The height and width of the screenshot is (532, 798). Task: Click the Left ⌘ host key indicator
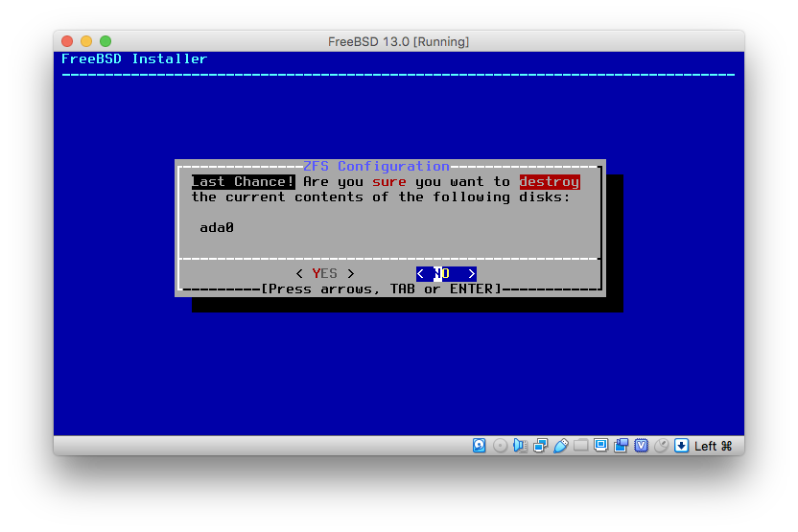[x=714, y=446]
